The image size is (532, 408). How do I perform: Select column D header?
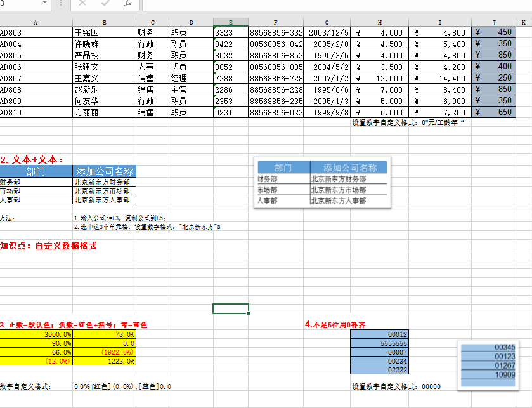191,22
